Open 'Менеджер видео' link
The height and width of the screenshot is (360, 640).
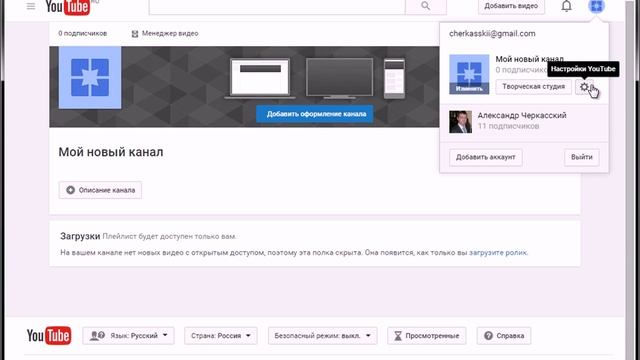[170, 33]
